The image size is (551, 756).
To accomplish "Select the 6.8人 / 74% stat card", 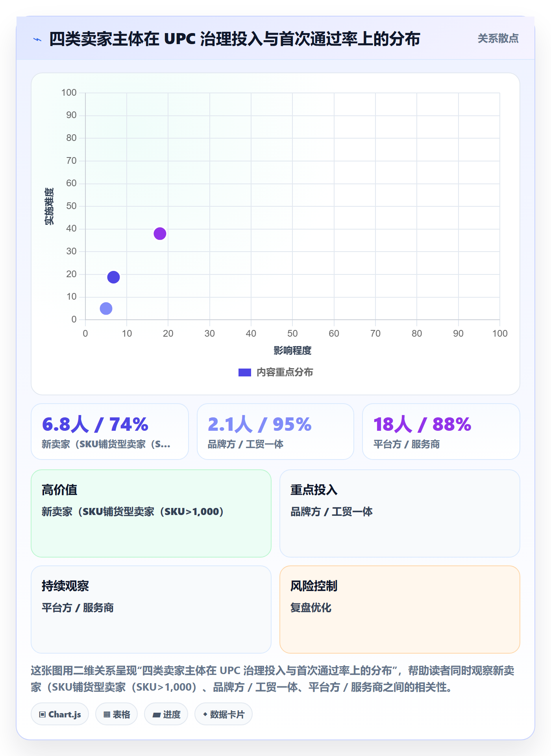I will pos(110,432).
